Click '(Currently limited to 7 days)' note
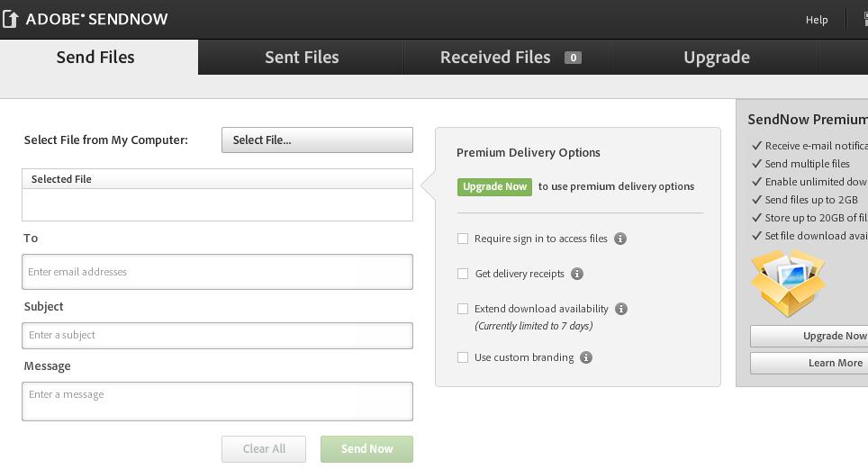This screenshot has height=469, width=868. click(x=534, y=326)
